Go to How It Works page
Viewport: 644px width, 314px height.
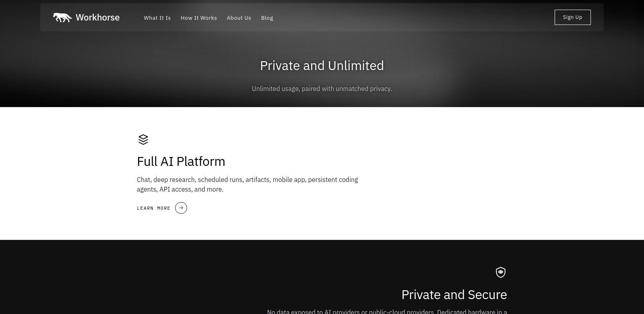(x=199, y=18)
